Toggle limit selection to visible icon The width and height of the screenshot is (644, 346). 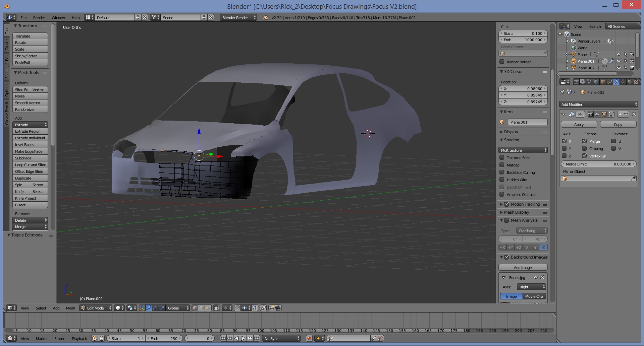click(217, 308)
